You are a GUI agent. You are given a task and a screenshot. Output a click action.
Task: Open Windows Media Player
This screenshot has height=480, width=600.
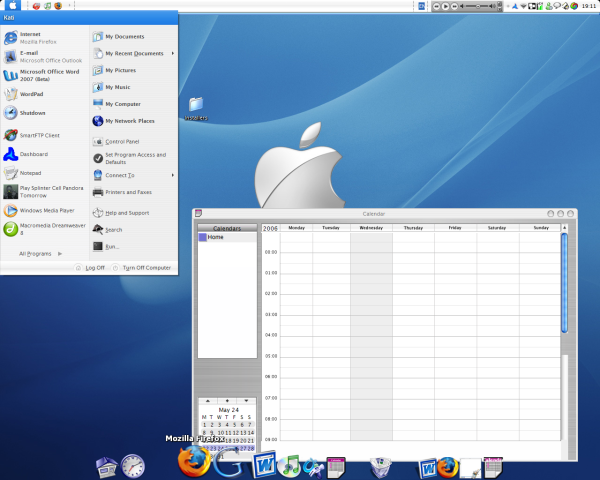pyautogui.click(x=45, y=211)
